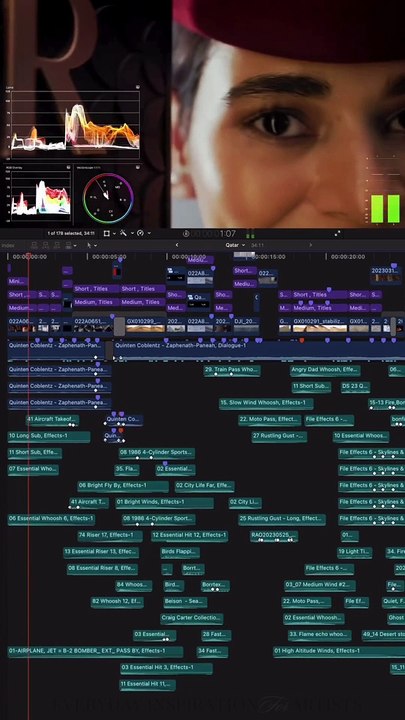Open the enhancements wand dropdown arrow
Viewport: 405px width, 720px height.
click(132, 233)
